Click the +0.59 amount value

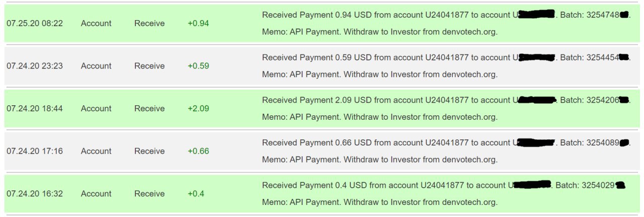[198, 66]
